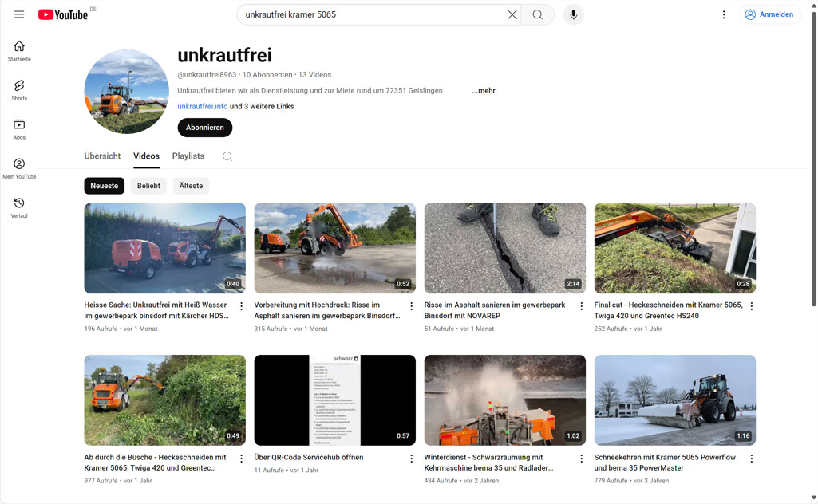Image resolution: width=818 pixels, height=504 pixels.
Task: Open channel search with the small magnifier icon
Action: [227, 156]
